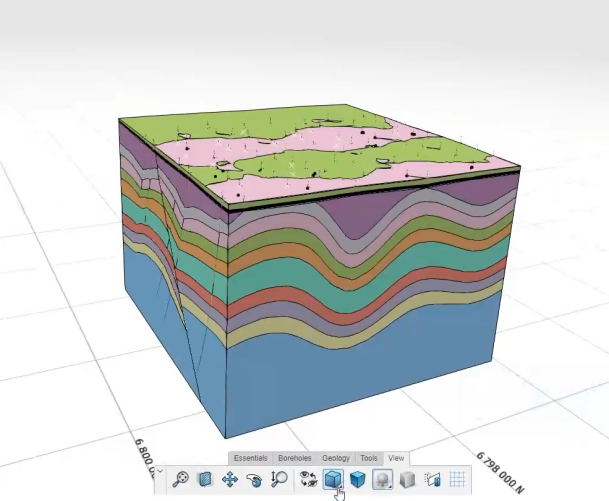609x501 pixels.
Task: Open the gray sphere shading dropdown
Action: 383,480
